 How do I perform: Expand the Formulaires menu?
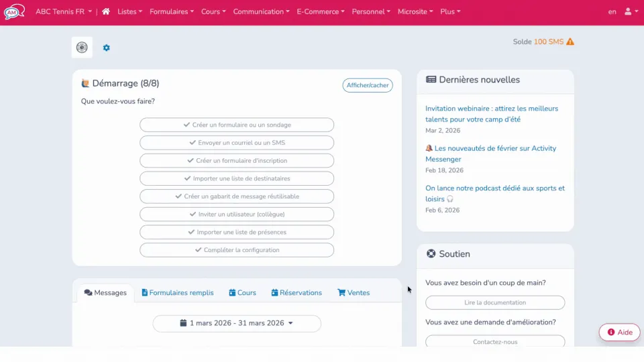(x=172, y=11)
